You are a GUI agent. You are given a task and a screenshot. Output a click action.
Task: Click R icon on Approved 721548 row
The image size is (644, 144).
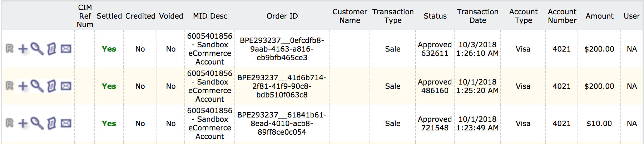tap(10, 123)
